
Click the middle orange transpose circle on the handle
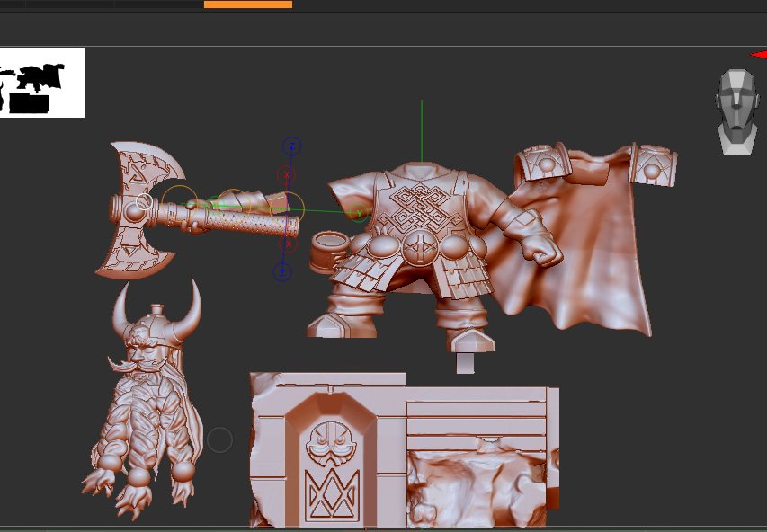point(233,207)
